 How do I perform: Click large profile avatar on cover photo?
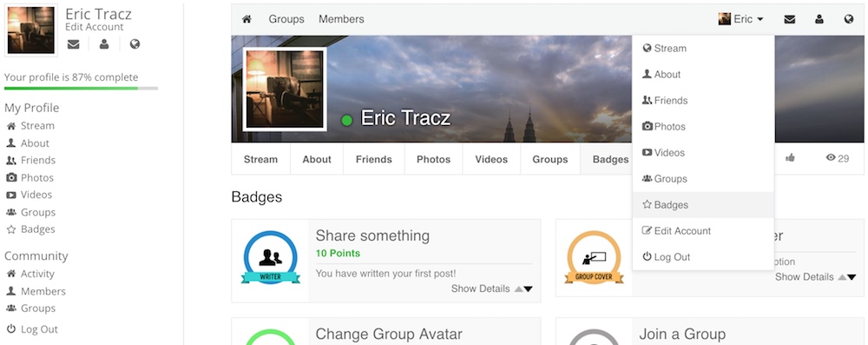tap(285, 90)
